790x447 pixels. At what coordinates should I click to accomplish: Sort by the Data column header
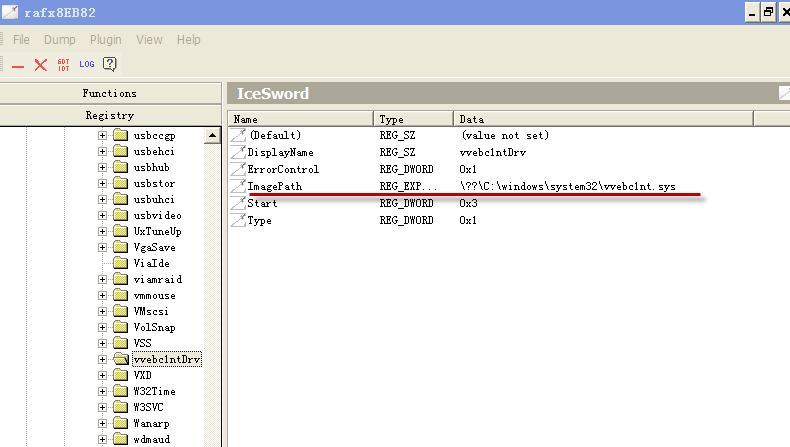pos(604,119)
